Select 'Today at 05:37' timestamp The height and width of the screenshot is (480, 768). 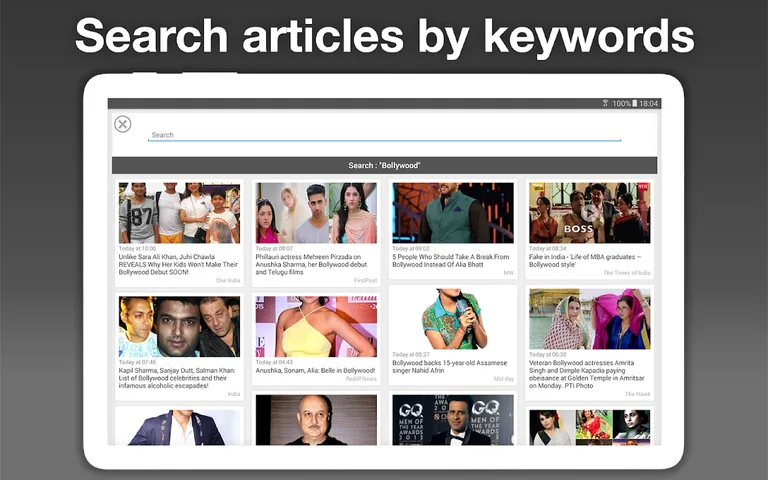pyautogui.click(x=410, y=355)
